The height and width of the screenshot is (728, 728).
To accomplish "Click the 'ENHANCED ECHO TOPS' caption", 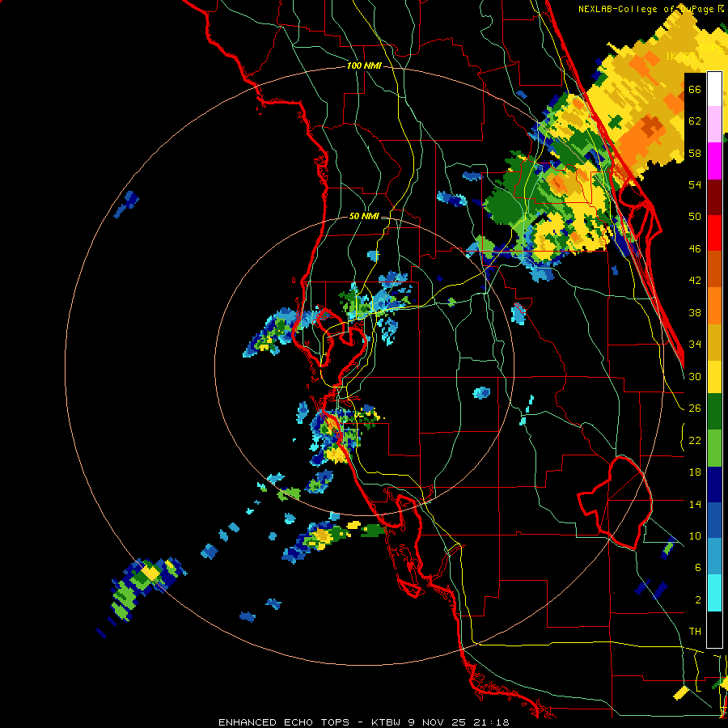I will point(284,722).
